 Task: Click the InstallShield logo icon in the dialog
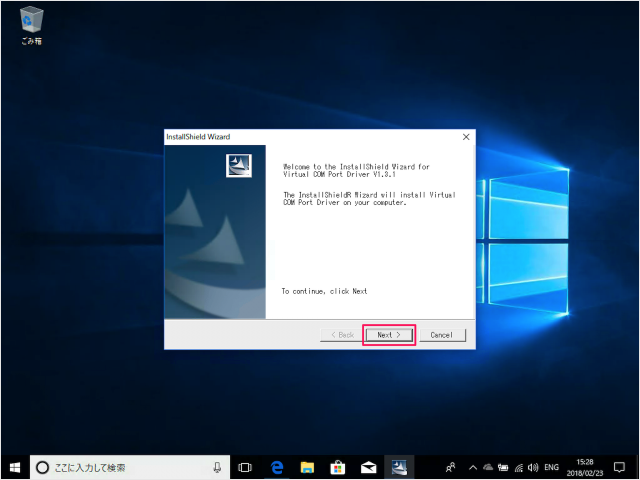[x=239, y=165]
